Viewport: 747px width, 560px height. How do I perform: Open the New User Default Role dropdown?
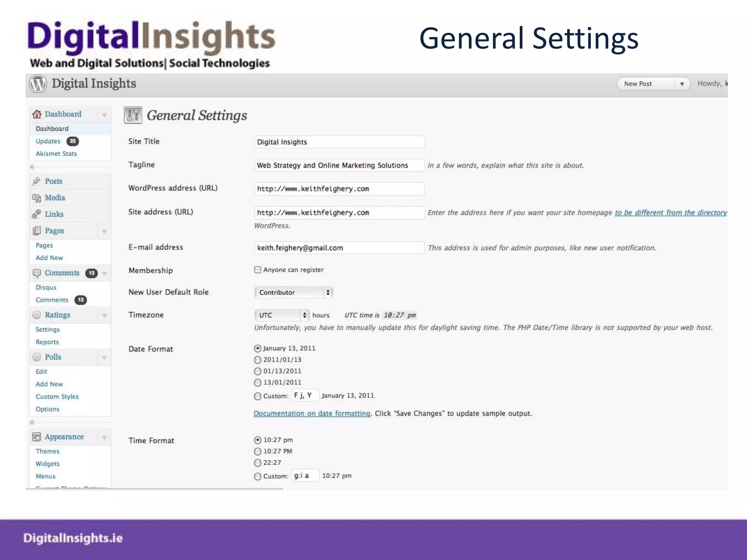click(x=294, y=292)
